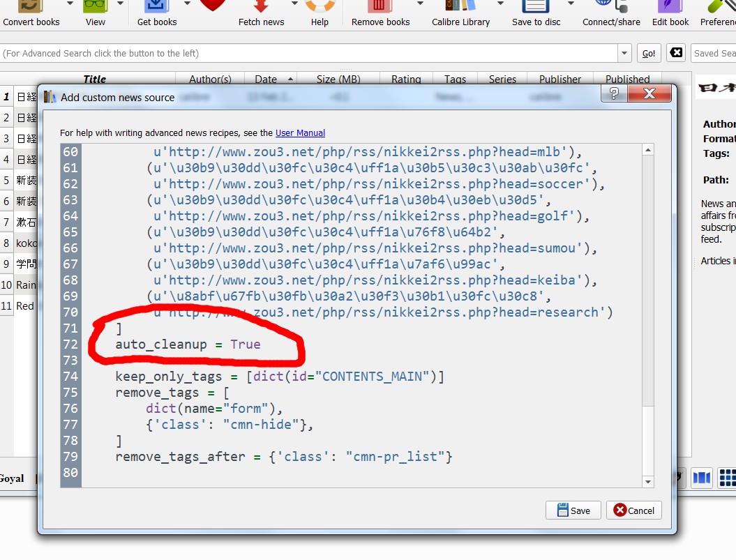Screen dimensions: 736x560
Task: Click the head=research URL code line
Action: [x=383, y=312]
